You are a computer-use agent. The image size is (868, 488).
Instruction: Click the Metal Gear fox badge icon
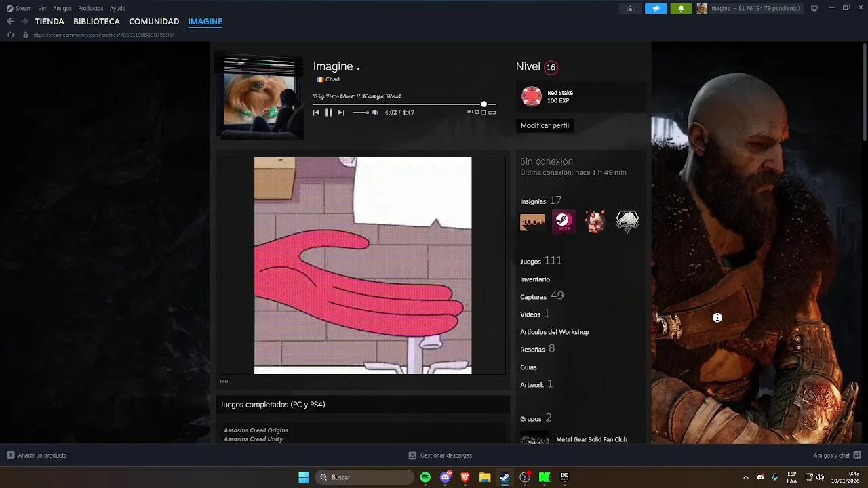[627, 222]
